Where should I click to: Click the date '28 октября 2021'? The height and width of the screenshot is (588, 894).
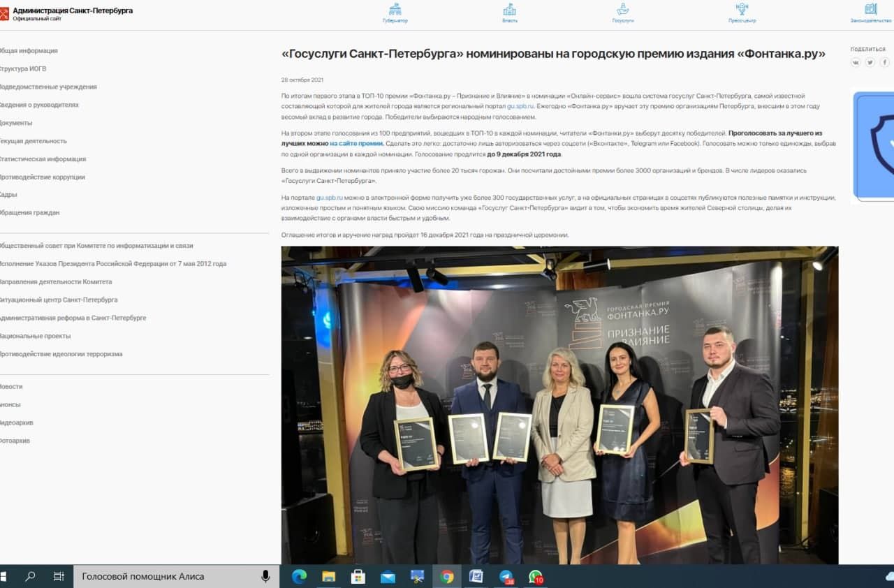click(302, 80)
